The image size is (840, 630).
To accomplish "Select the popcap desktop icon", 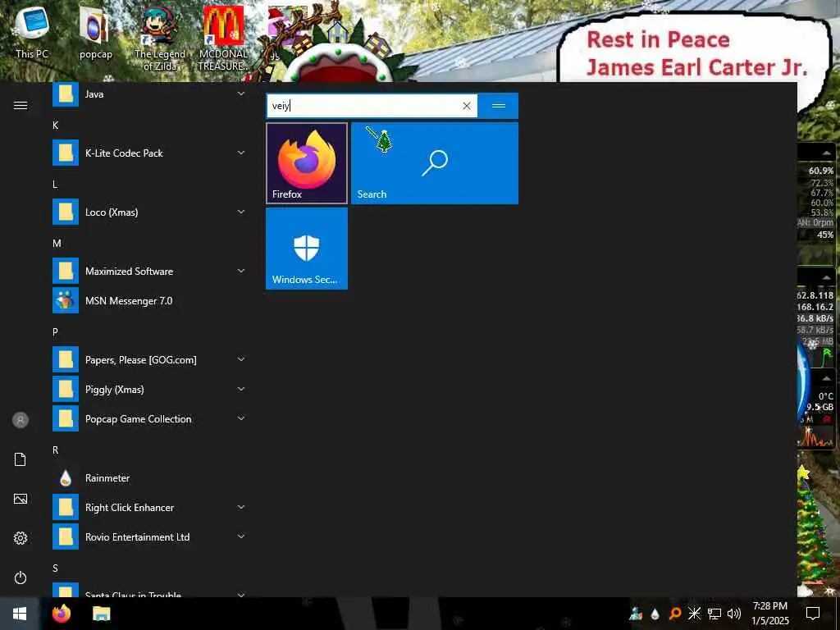I will click(95, 33).
